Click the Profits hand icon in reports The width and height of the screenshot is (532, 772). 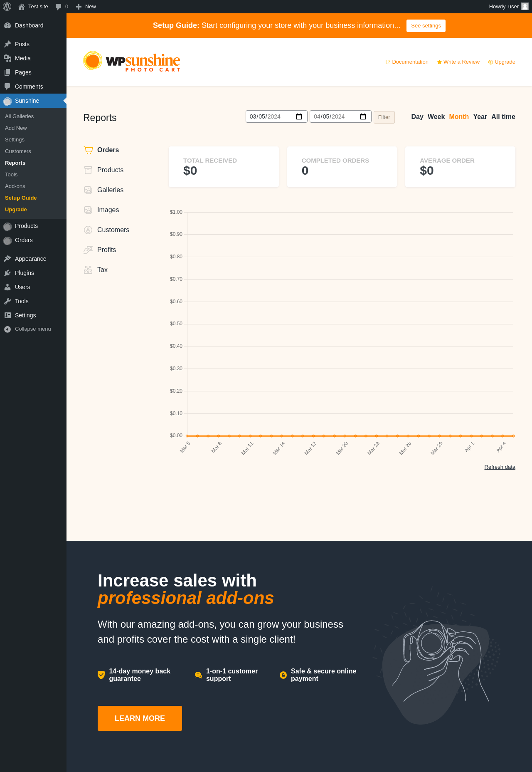[x=88, y=250]
